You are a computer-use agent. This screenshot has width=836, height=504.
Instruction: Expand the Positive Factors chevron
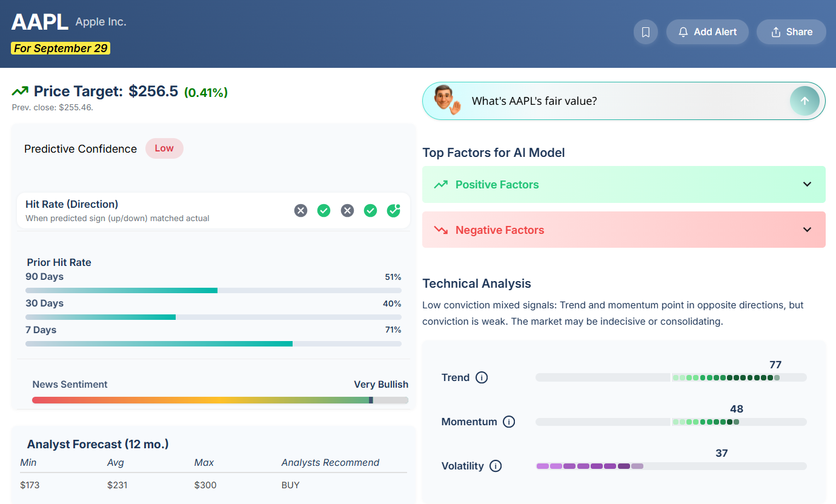807,184
